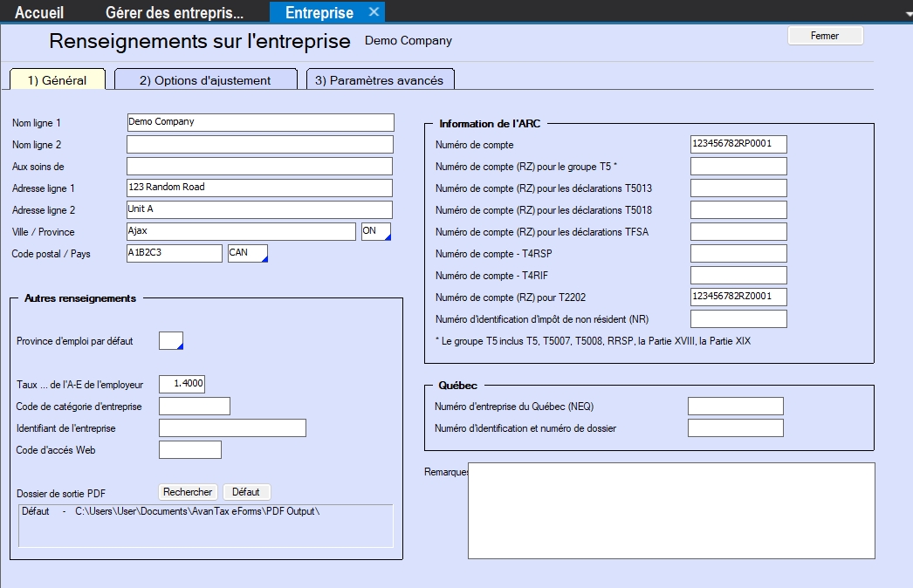This screenshot has height=588, width=913.
Task: Open the Province dropdown showing ON
Action: pos(376,231)
